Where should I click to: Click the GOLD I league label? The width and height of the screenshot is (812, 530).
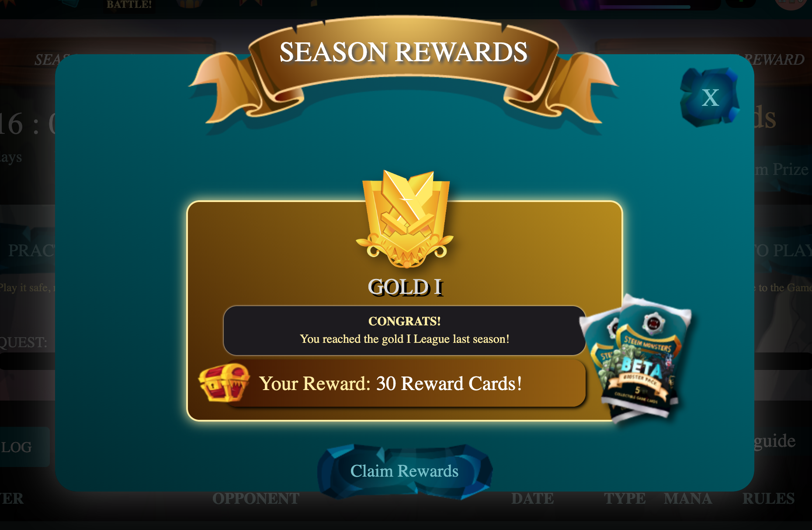(x=405, y=287)
